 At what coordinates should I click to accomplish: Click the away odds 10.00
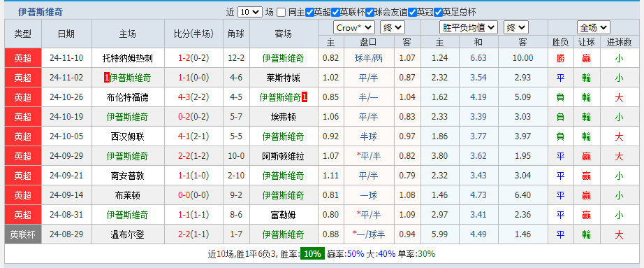coord(522,58)
